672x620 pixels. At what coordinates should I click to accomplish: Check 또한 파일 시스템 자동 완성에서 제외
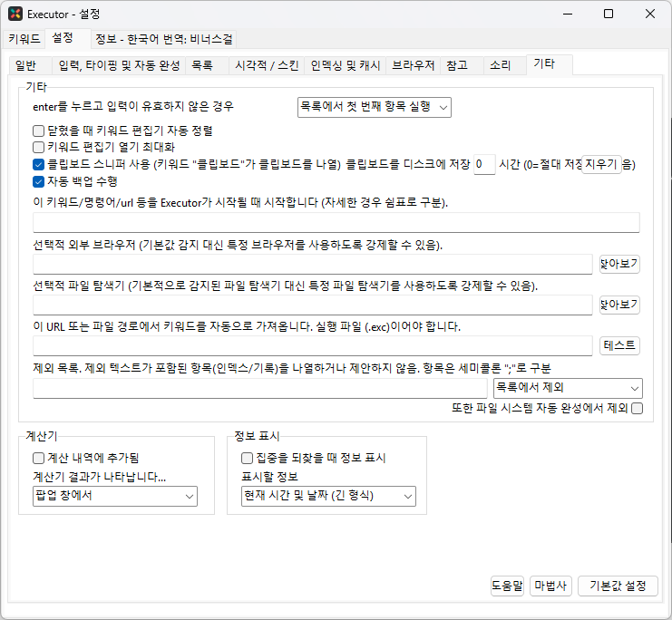(x=638, y=408)
